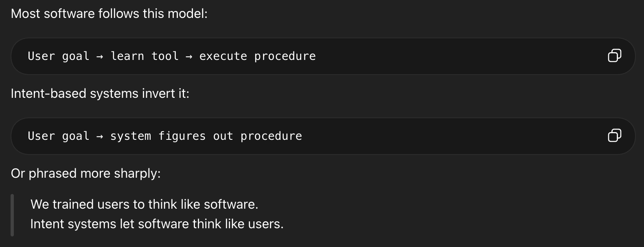The image size is (644, 247).
Task: Click "learn tool" in the first code block
Action: coord(145,56)
